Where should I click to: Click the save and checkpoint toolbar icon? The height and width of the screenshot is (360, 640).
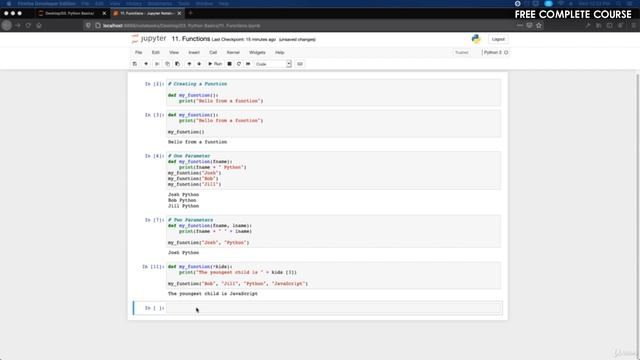point(135,64)
